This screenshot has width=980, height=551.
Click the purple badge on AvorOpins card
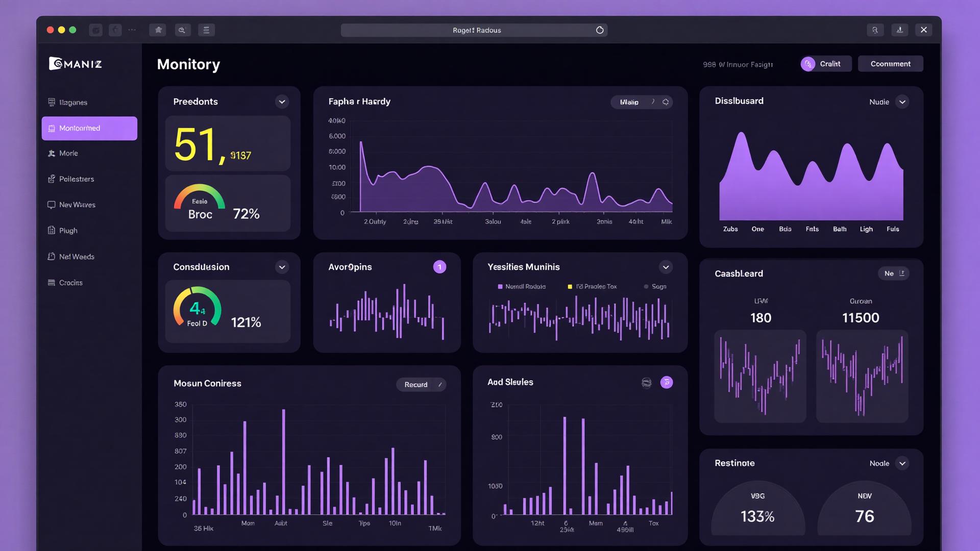(439, 267)
